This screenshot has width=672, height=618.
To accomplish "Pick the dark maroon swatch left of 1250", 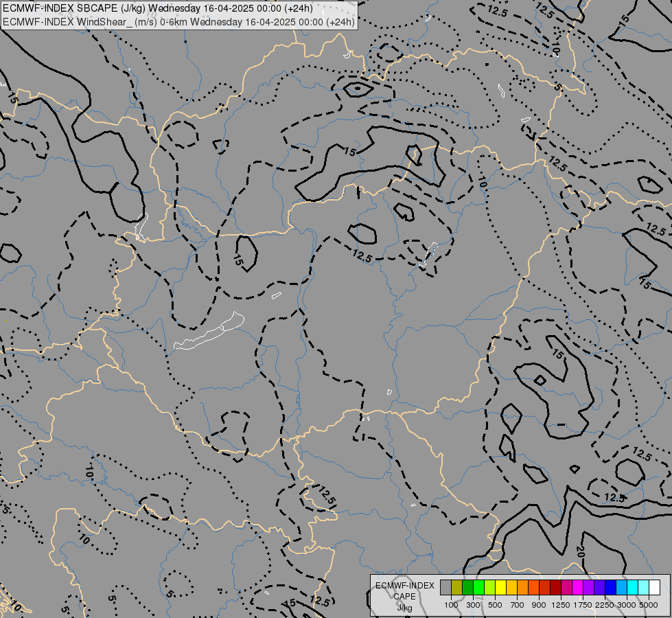I will click(555, 587).
